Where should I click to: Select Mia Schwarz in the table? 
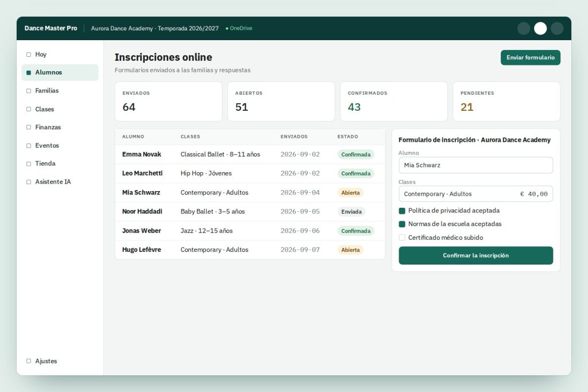coord(250,193)
